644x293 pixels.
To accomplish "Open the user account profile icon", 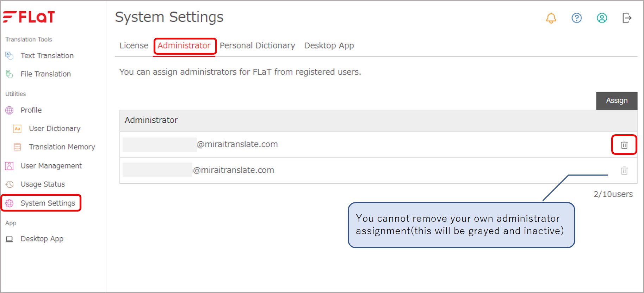I will click(602, 18).
